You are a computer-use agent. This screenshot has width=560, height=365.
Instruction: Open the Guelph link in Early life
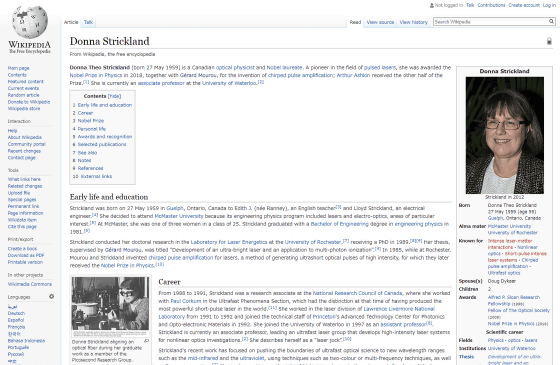[175, 208]
